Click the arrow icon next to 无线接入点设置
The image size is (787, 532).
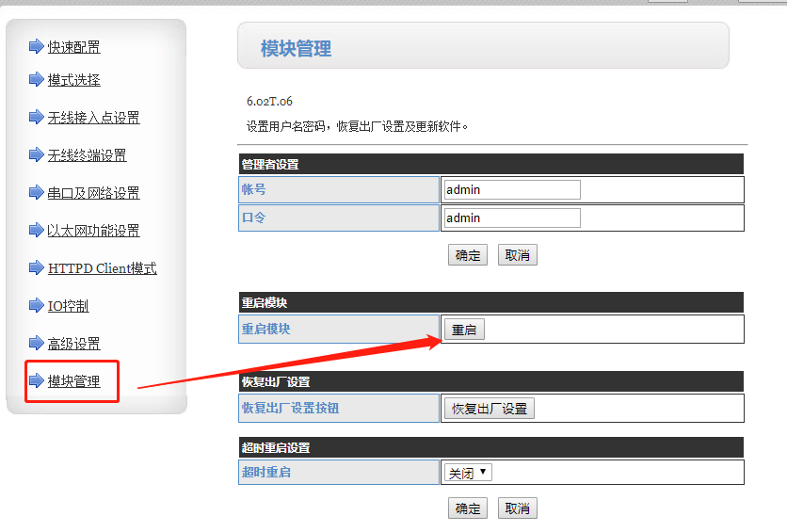pos(37,118)
